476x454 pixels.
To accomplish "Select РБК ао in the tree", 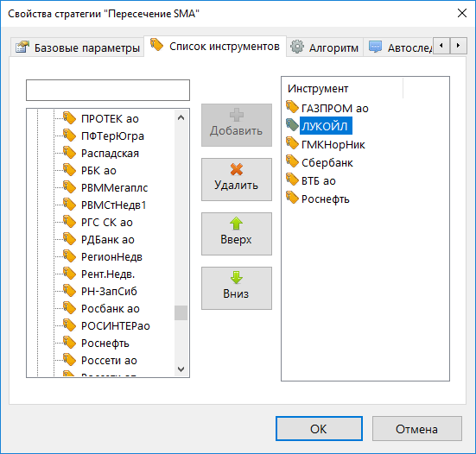I will click(98, 170).
